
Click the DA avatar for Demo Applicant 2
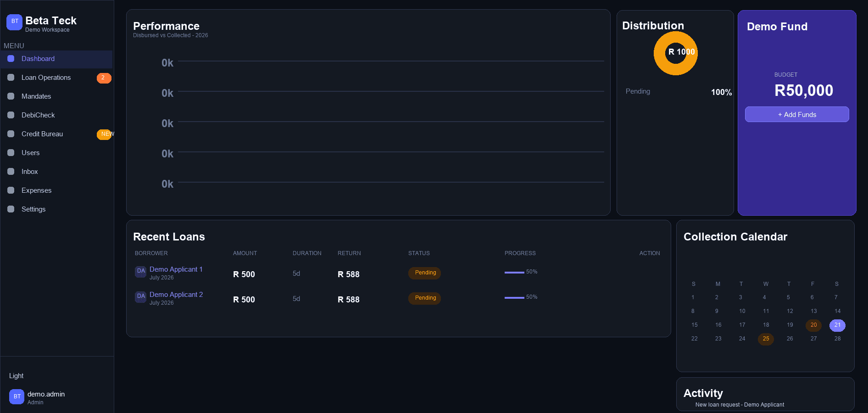click(x=141, y=296)
